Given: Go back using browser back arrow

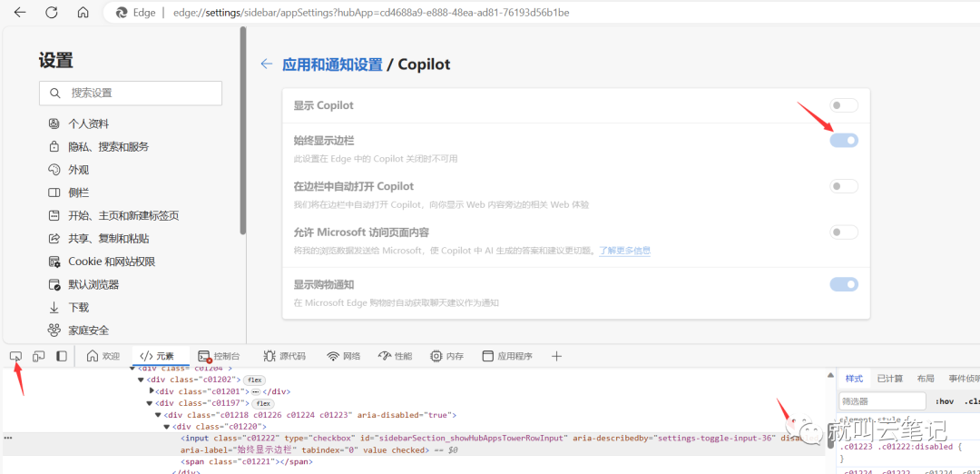Looking at the screenshot, I should coord(20,13).
